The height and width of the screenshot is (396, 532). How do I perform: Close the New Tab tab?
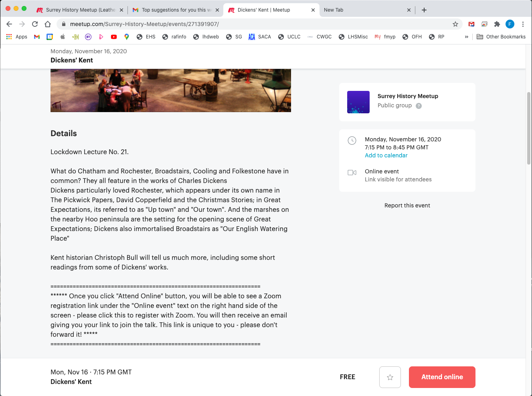click(x=409, y=10)
